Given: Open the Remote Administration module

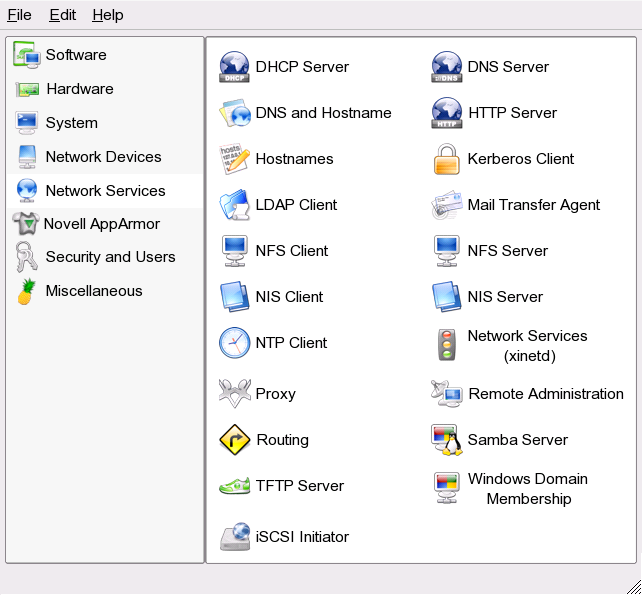Looking at the screenshot, I should point(545,394).
